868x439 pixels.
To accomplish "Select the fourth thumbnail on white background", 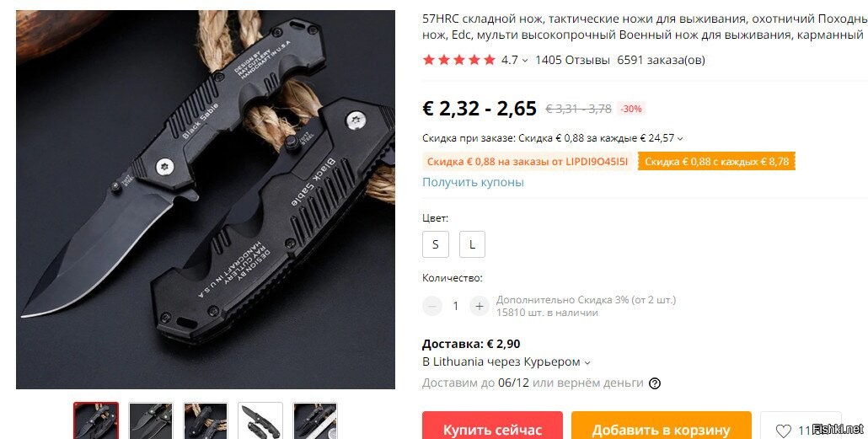I will click(260, 420).
